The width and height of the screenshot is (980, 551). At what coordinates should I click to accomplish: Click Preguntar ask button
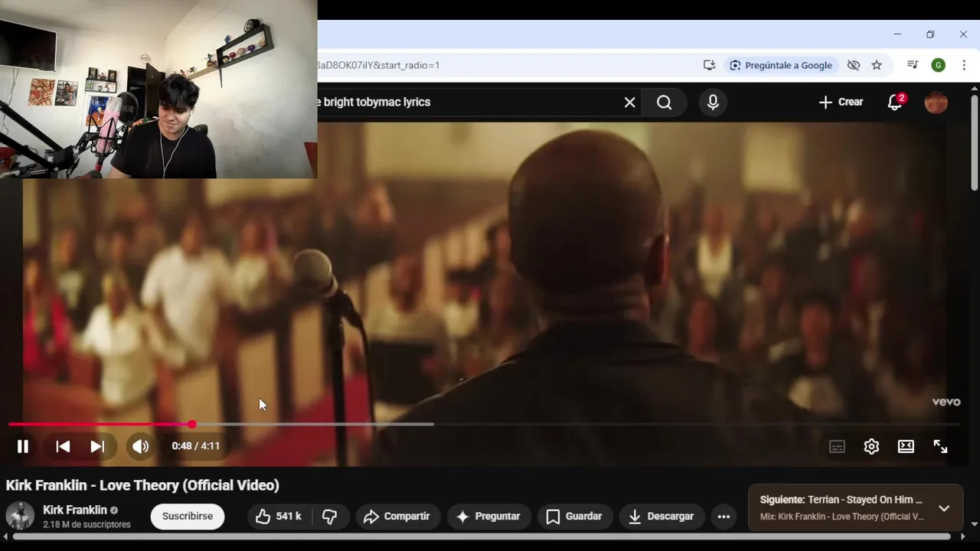(488, 517)
